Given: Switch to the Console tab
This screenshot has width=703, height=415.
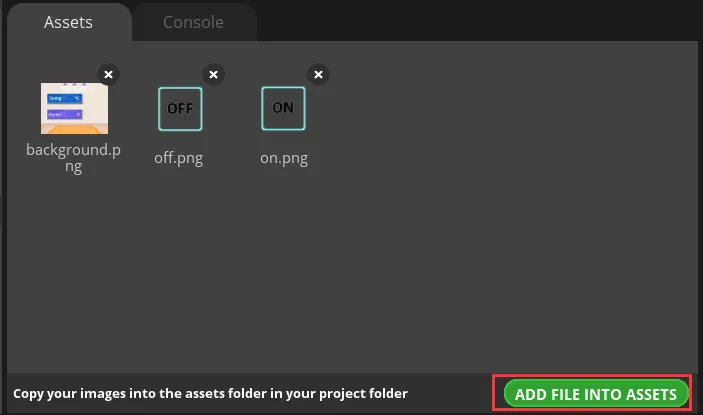Looking at the screenshot, I should point(193,22).
